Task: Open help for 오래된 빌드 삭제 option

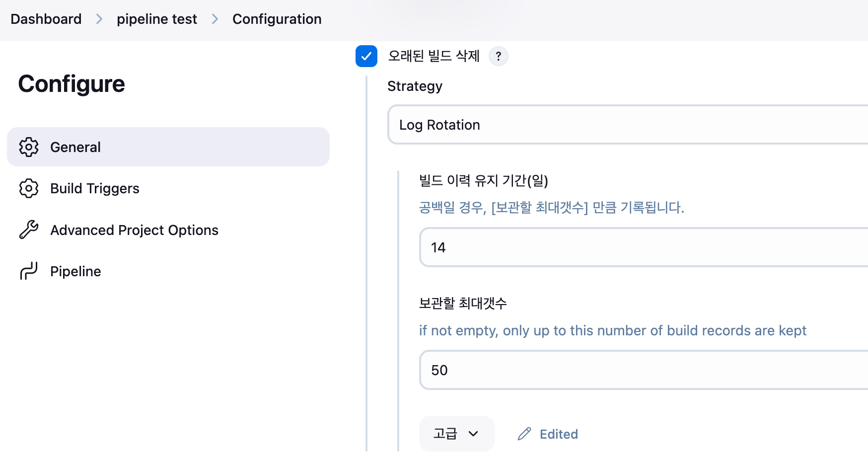Action: [498, 56]
